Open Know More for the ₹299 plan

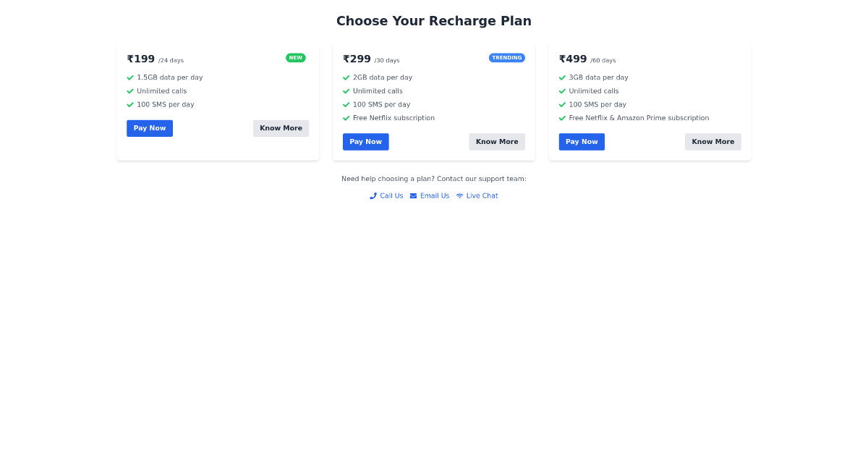click(497, 142)
